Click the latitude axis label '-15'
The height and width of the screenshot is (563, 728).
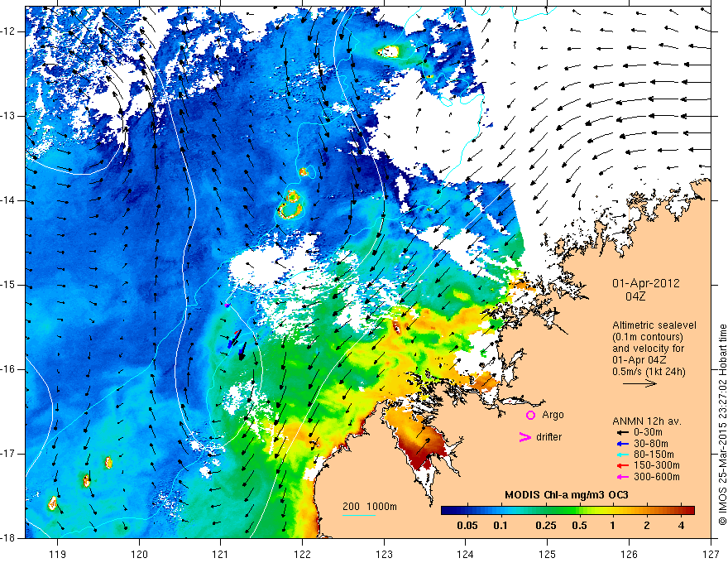coord(9,285)
